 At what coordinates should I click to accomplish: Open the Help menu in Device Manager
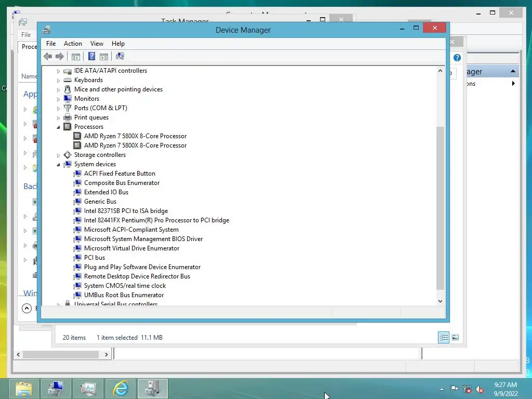tap(118, 44)
